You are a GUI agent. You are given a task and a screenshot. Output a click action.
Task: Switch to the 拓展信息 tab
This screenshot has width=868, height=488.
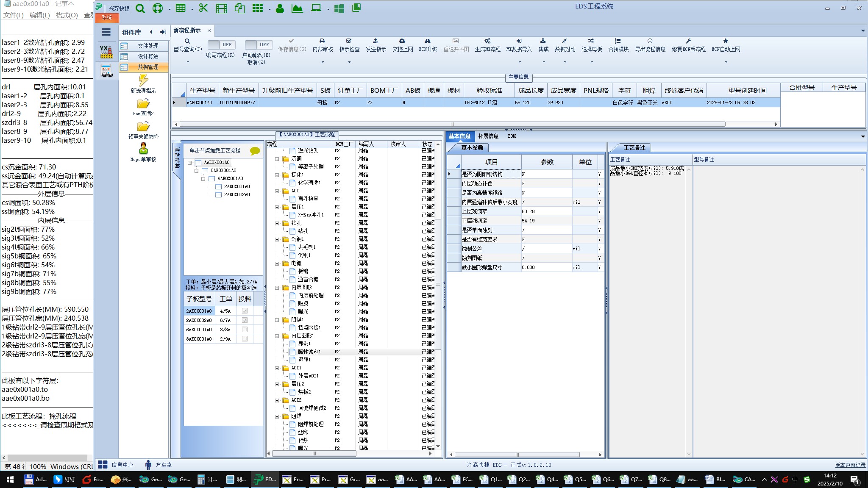[488, 136]
